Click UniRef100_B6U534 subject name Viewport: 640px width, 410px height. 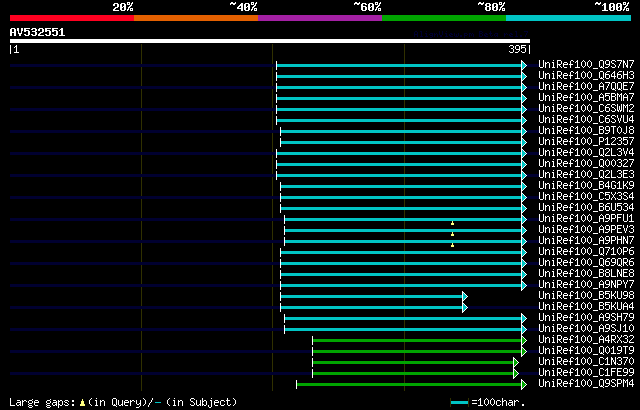[x=586, y=208]
